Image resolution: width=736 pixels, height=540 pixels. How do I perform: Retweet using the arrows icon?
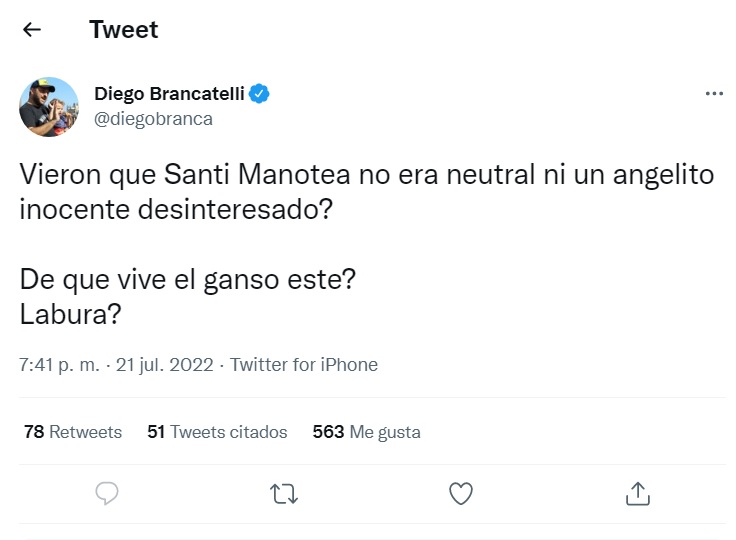pyautogui.click(x=284, y=493)
